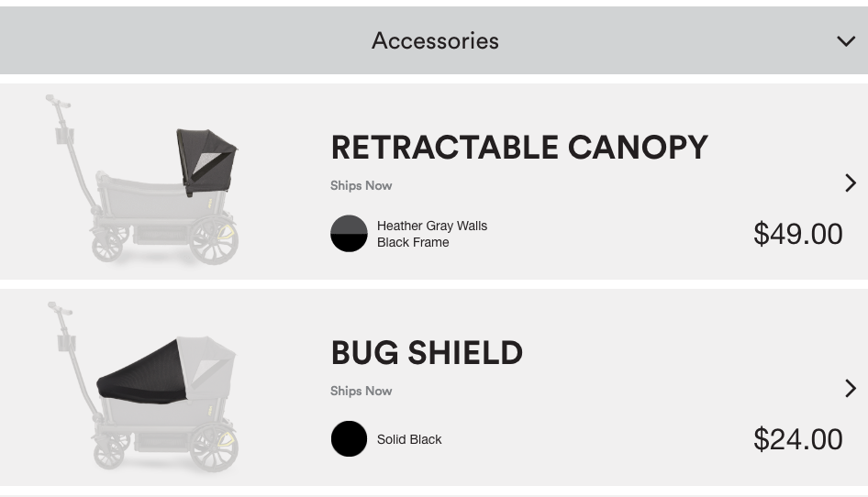Click the black bug shield mesh cover
Image resolution: width=868 pixels, height=497 pixels.
click(141, 373)
